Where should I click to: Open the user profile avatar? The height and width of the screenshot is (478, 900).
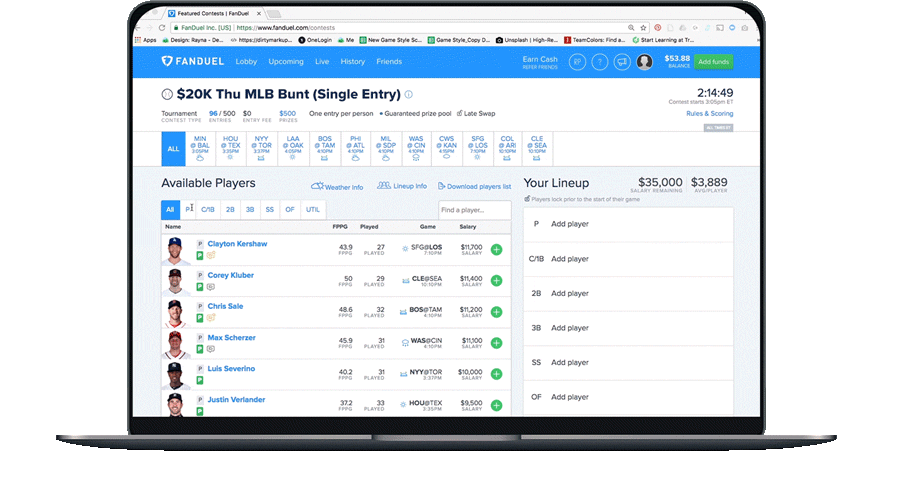click(x=645, y=62)
